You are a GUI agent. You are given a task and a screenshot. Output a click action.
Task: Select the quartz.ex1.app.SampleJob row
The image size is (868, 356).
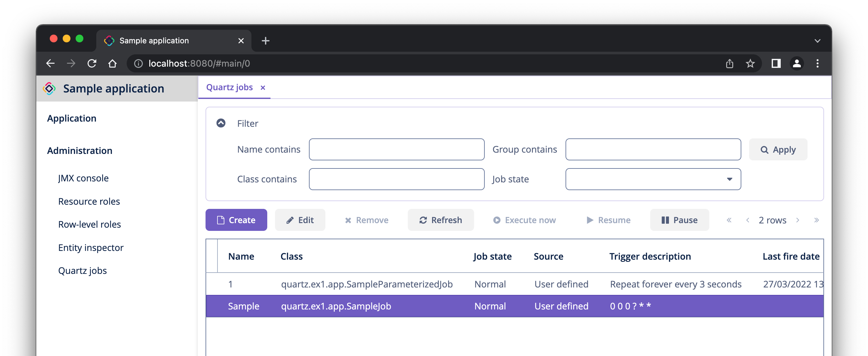(x=514, y=306)
